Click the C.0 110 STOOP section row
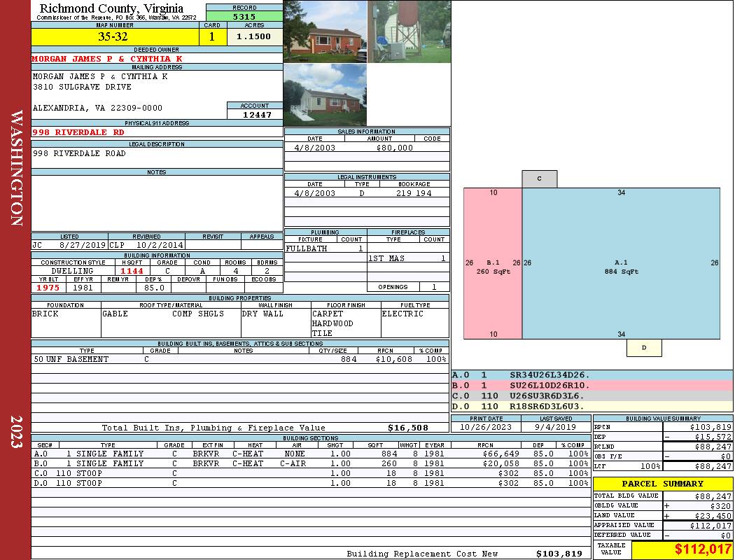Screen dimensions: 735x560 coord(311,473)
